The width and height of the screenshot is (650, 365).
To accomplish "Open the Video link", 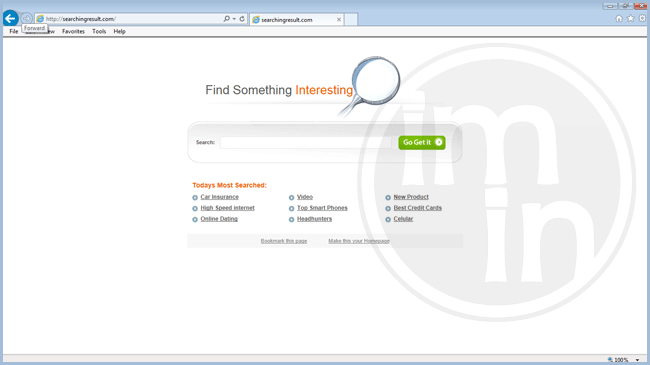I will 305,197.
